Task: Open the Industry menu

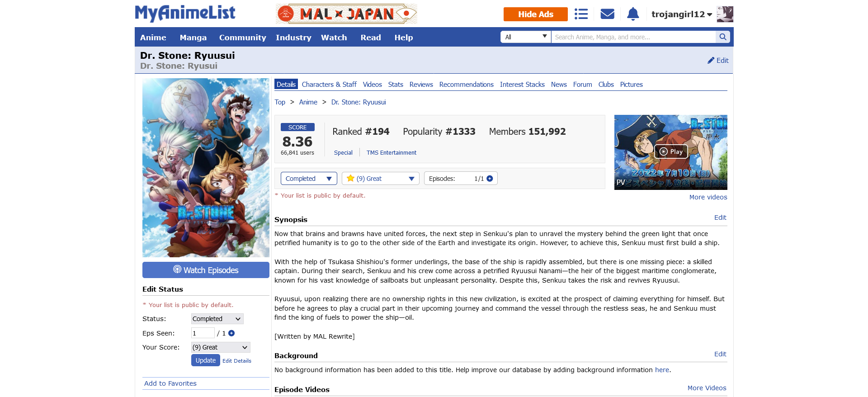Action: (293, 38)
